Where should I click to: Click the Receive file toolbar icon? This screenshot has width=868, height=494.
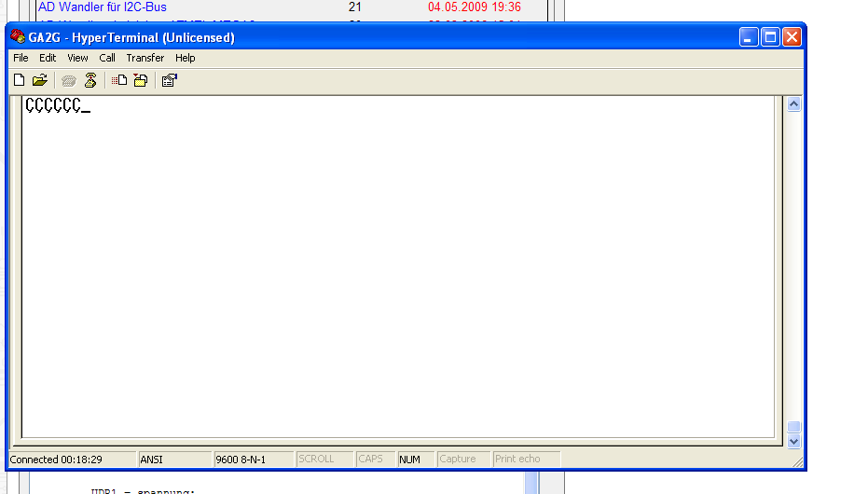[x=141, y=80]
